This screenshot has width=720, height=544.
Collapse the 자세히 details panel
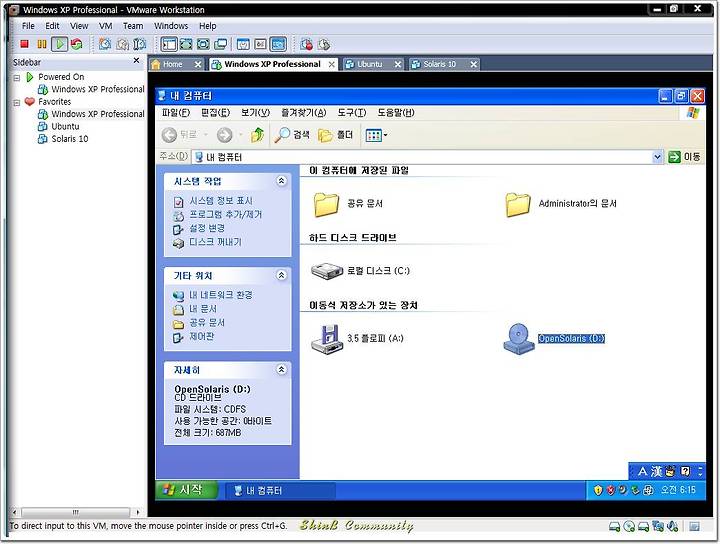pos(281,370)
